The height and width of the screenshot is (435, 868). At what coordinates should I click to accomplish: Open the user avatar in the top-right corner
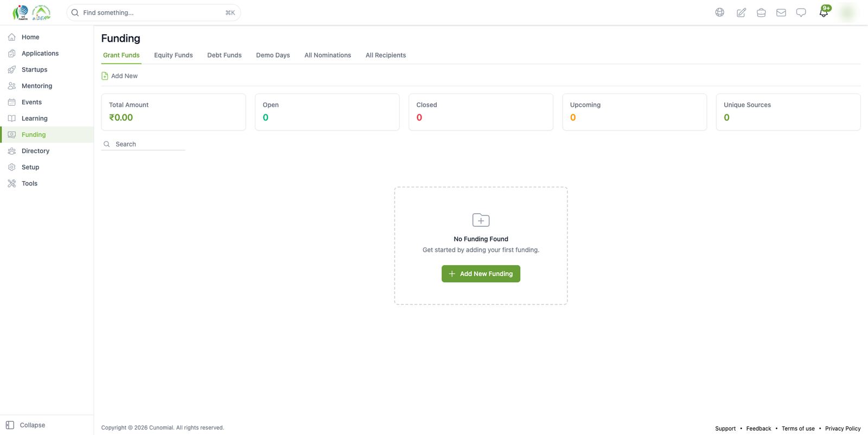pyautogui.click(x=847, y=12)
